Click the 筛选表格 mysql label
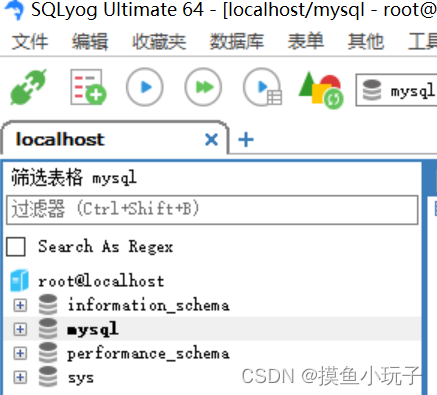The image size is (437, 395). click(x=74, y=177)
